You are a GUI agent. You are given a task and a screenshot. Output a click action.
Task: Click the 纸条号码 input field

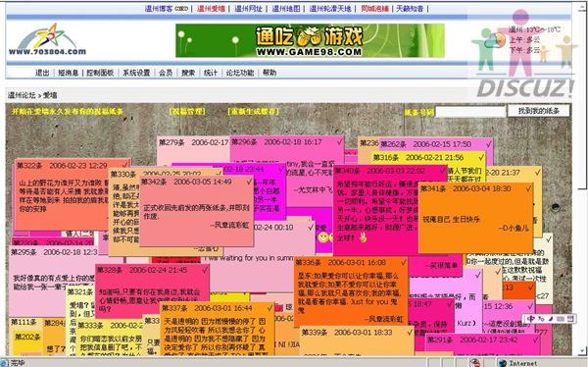pos(470,112)
